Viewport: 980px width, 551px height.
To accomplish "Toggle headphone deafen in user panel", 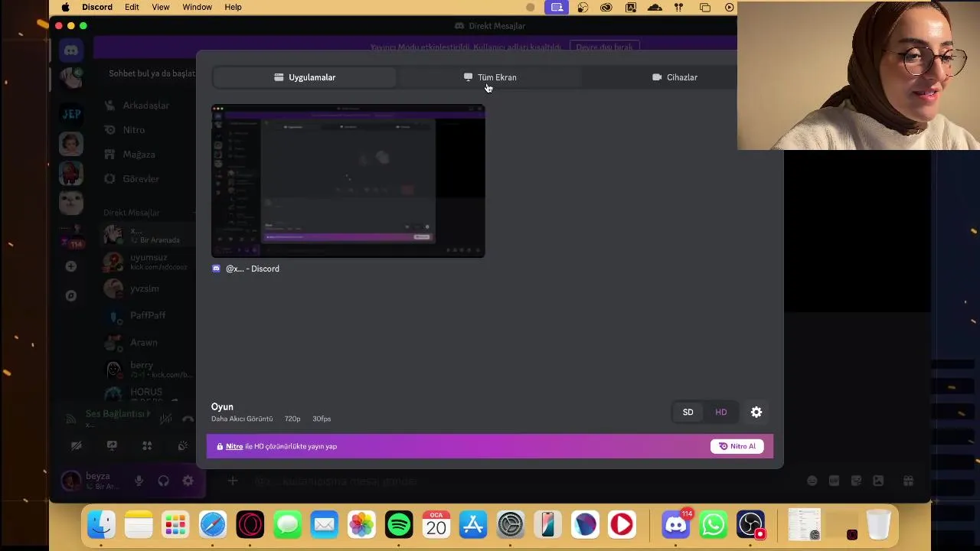I will tap(163, 481).
